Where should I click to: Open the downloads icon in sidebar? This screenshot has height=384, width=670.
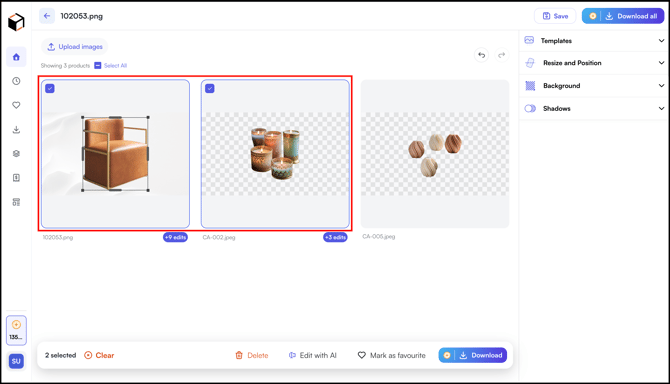tap(16, 129)
